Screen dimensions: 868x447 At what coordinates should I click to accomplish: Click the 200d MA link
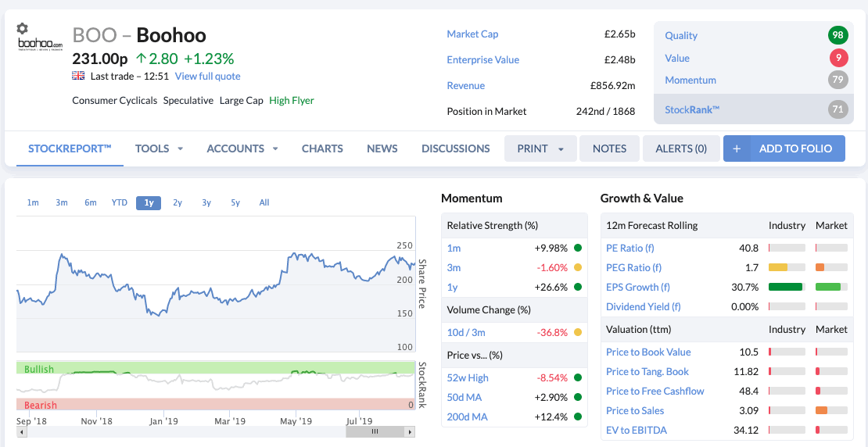coord(467,417)
